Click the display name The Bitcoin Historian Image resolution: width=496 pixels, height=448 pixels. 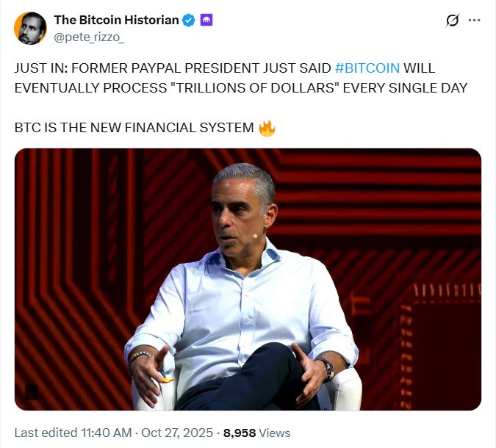(x=116, y=20)
